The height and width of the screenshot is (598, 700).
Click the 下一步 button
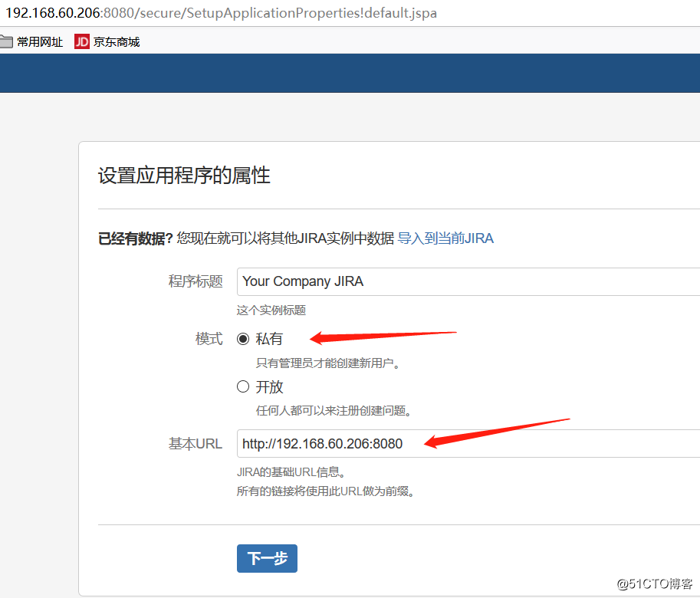click(267, 558)
